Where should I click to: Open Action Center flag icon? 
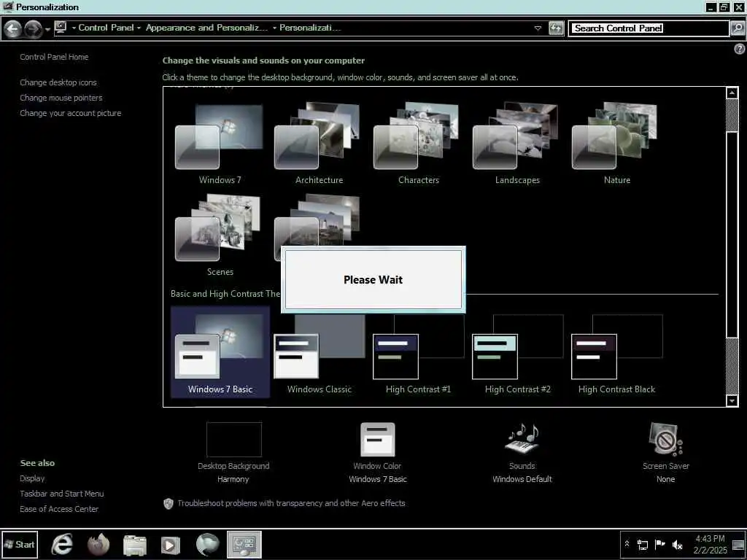[659, 544]
